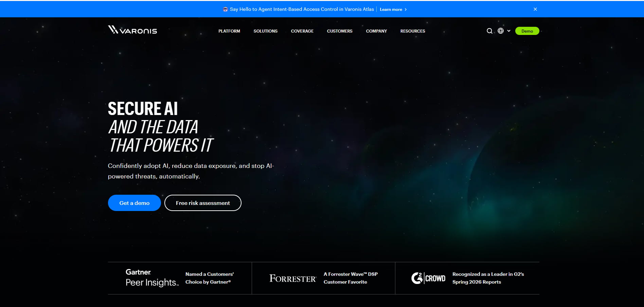This screenshot has width=644, height=307.
Task: Open the Company menu
Action: pos(376,31)
